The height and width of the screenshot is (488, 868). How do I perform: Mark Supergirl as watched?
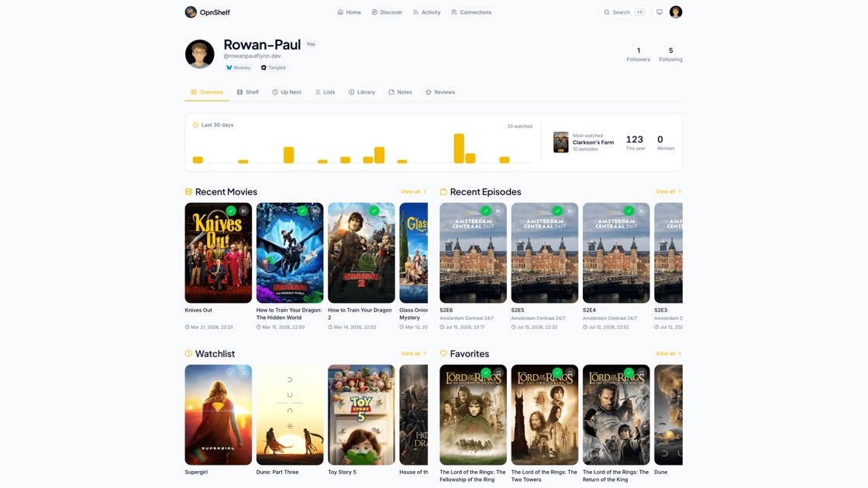point(231,373)
